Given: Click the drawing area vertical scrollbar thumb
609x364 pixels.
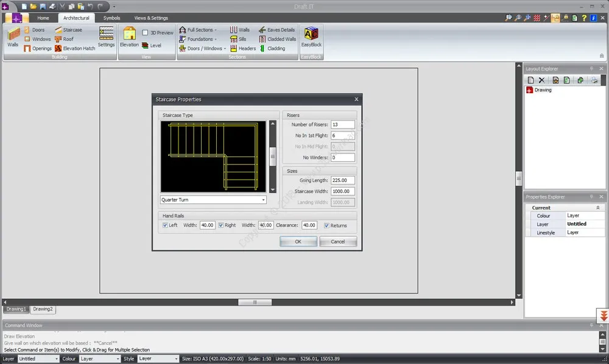Looking at the screenshot, I should pos(518,178).
